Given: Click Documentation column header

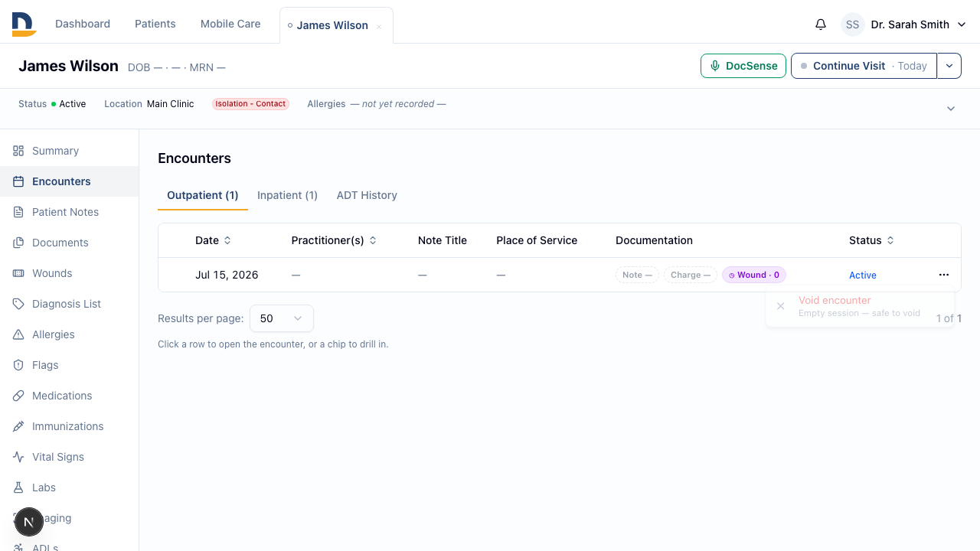Looking at the screenshot, I should [654, 240].
